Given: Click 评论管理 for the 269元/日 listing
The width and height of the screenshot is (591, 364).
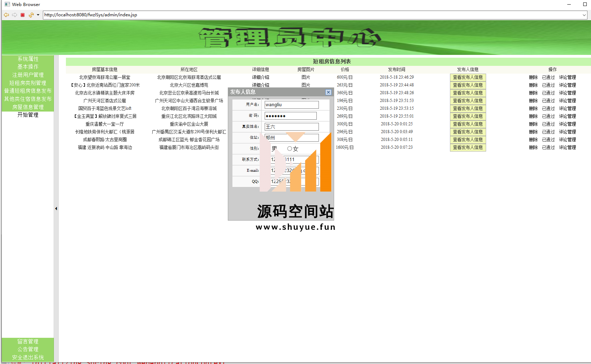Looking at the screenshot, I should (567, 116).
